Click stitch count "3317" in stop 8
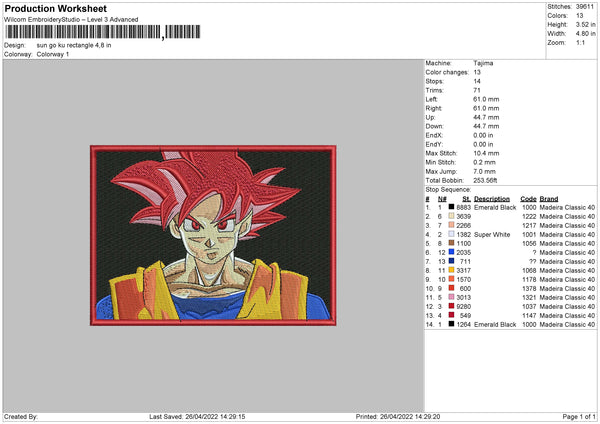Screen dimensions: 600x424 (x=464, y=270)
